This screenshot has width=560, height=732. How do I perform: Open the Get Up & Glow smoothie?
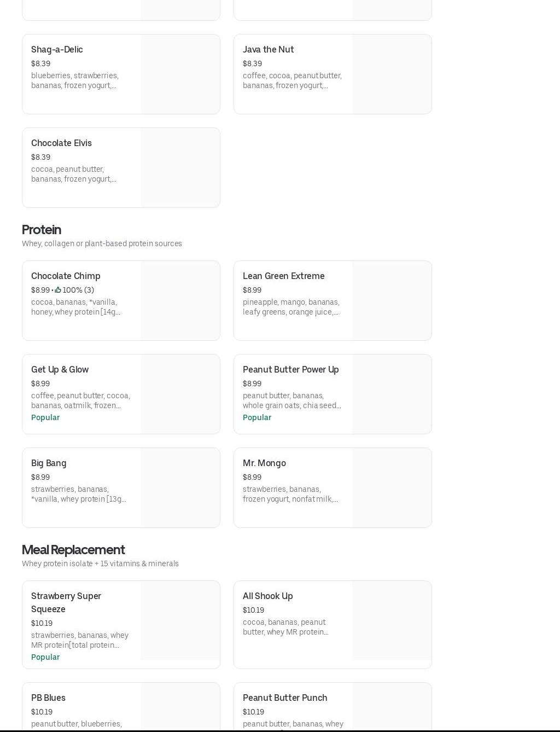[60, 370]
